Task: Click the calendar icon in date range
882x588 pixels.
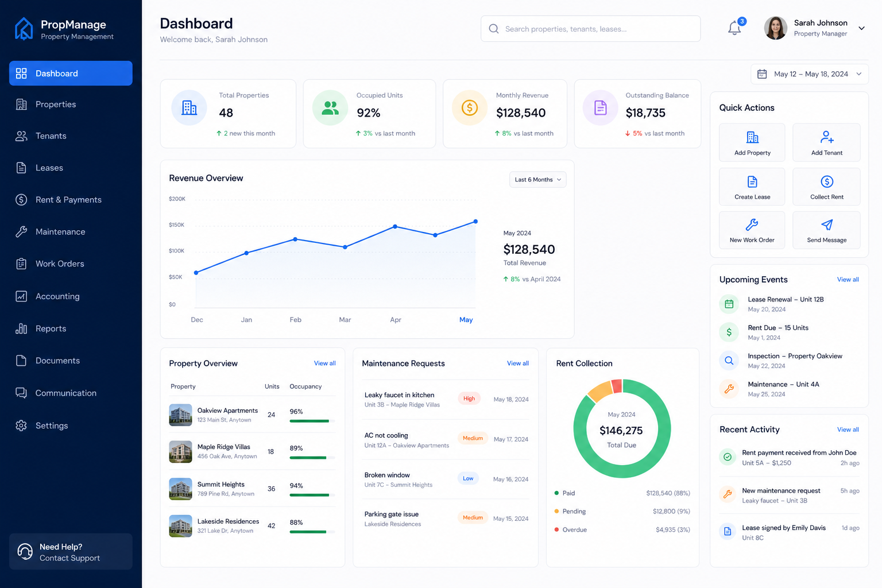Action: click(x=762, y=74)
